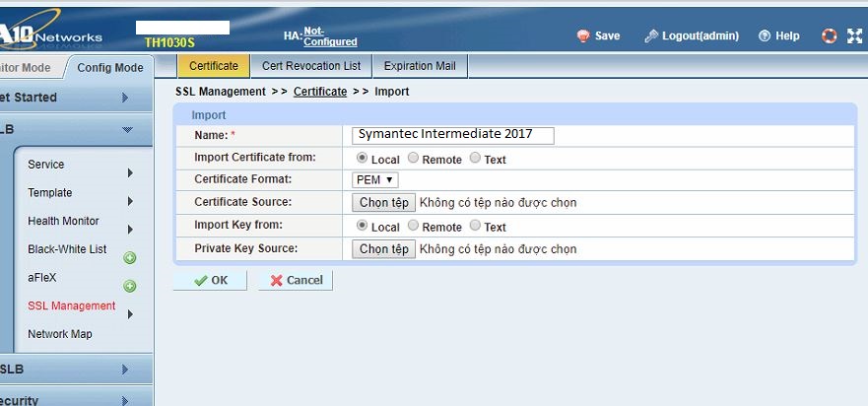
Task: Open the Expiration Mail tab
Action: [421, 66]
